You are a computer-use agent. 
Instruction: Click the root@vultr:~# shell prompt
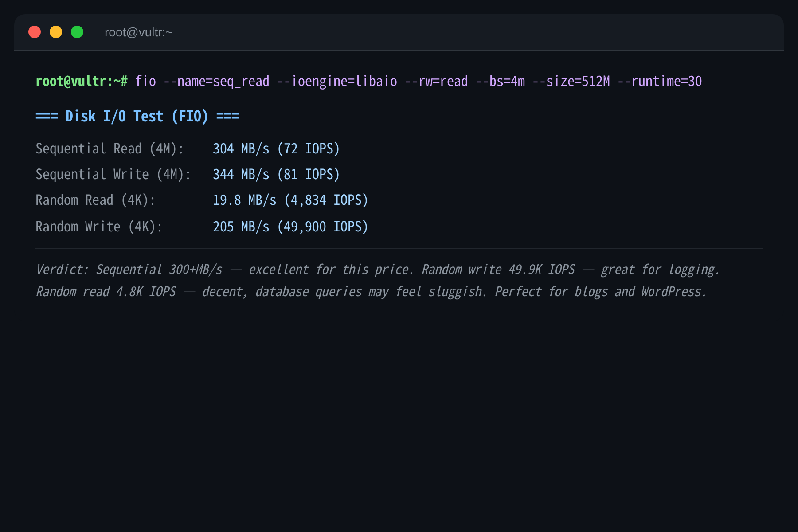82,81
